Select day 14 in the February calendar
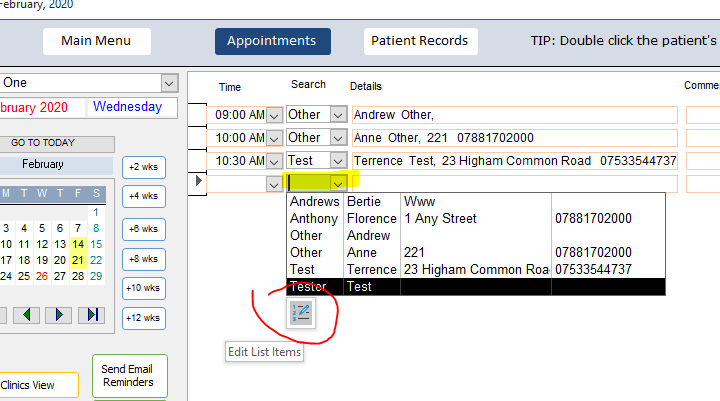 point(77,243)
